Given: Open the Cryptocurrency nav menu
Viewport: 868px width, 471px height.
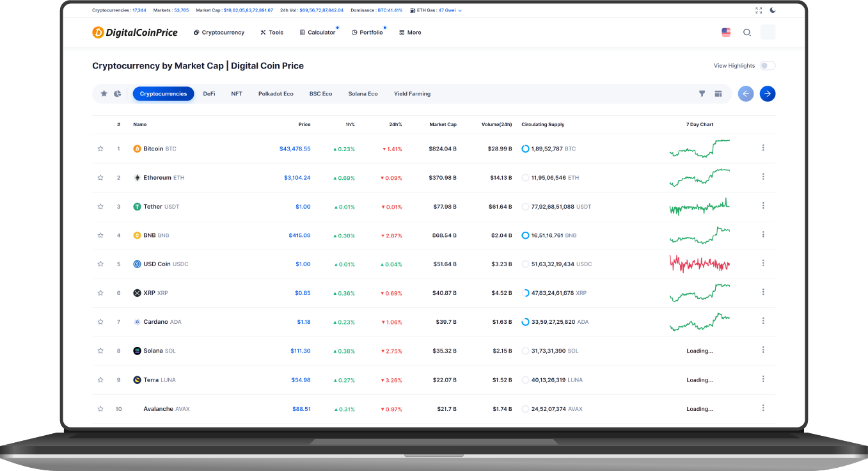Looking at the screenshot, I should (x=219, y=33).
